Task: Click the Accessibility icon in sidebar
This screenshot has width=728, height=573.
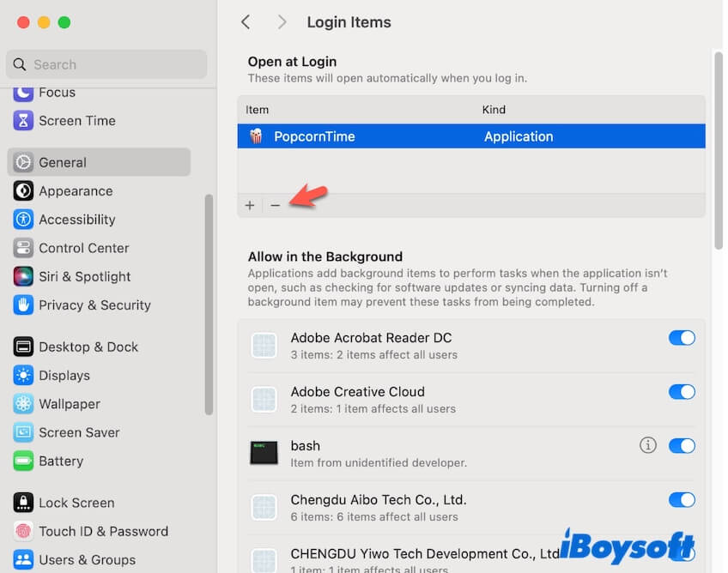Action: pyautogui.click(x=23, y=220)
